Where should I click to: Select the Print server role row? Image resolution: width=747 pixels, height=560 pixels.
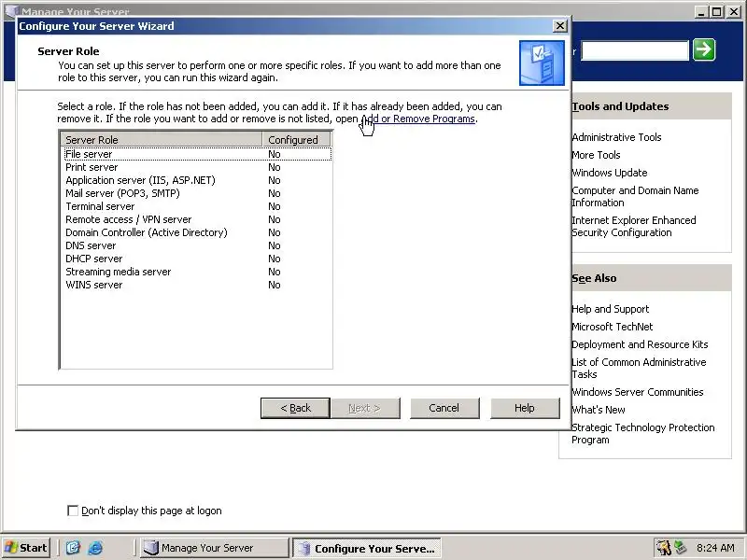(x=197, y=167)
